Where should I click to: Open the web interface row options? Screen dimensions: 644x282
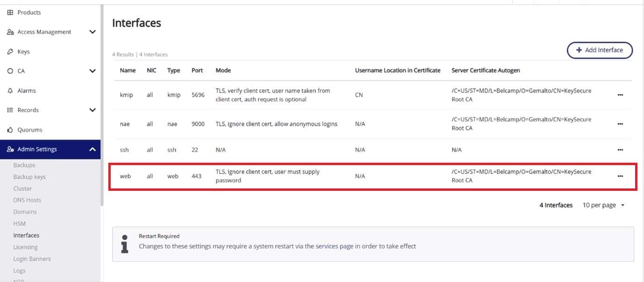(620, 176)
